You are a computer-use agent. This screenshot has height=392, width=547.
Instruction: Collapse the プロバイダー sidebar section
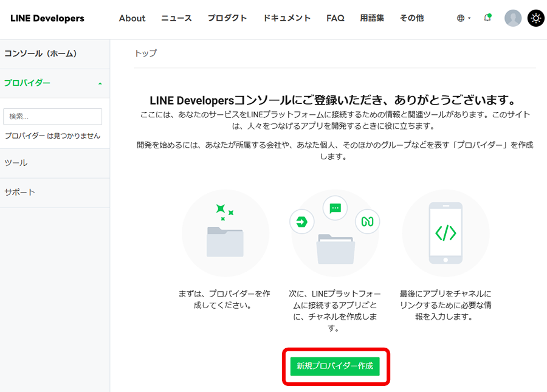[100, 83]
